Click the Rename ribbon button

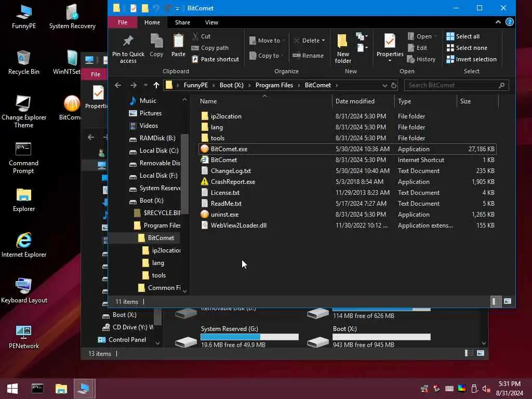click(308, 55)
